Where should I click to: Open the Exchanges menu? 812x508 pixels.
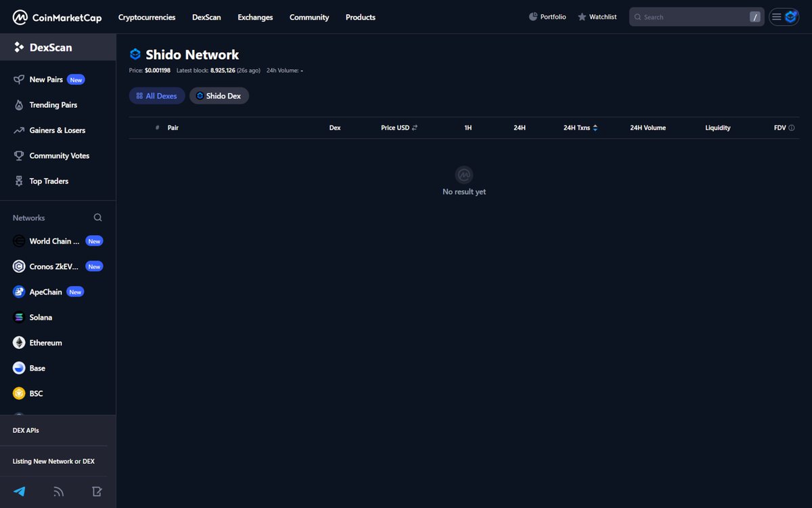point(255,17)
